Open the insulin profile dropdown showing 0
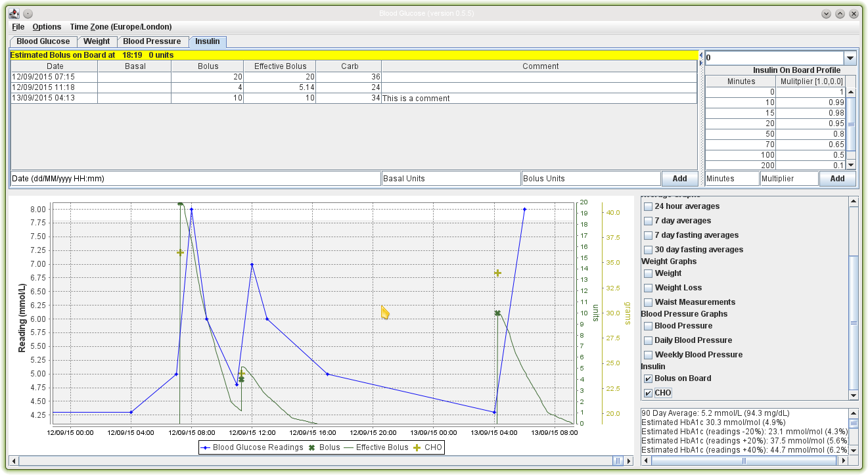868x475 pixels. click(850, 58)
